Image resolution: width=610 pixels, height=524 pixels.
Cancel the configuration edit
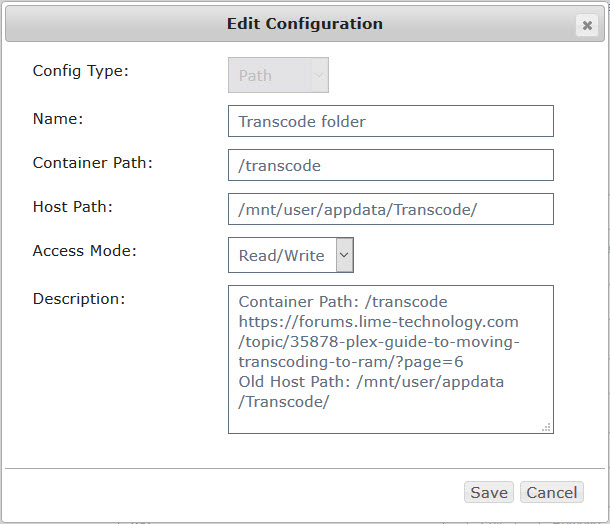coord(551,492)
